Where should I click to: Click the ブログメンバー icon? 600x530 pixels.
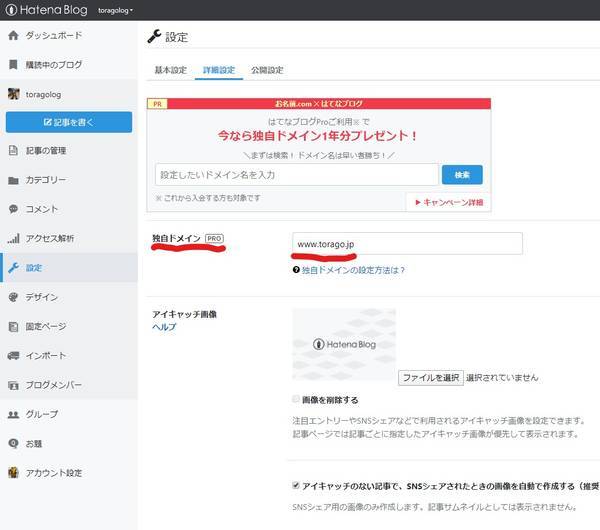pyautogui.click(x=13, y=385)
